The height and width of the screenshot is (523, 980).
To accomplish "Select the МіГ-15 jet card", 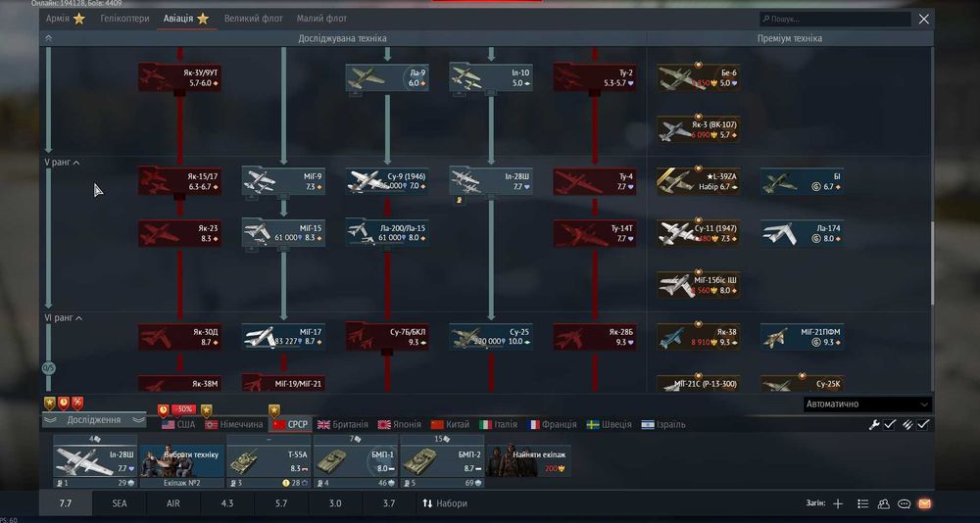I will [x=283, y=233].
